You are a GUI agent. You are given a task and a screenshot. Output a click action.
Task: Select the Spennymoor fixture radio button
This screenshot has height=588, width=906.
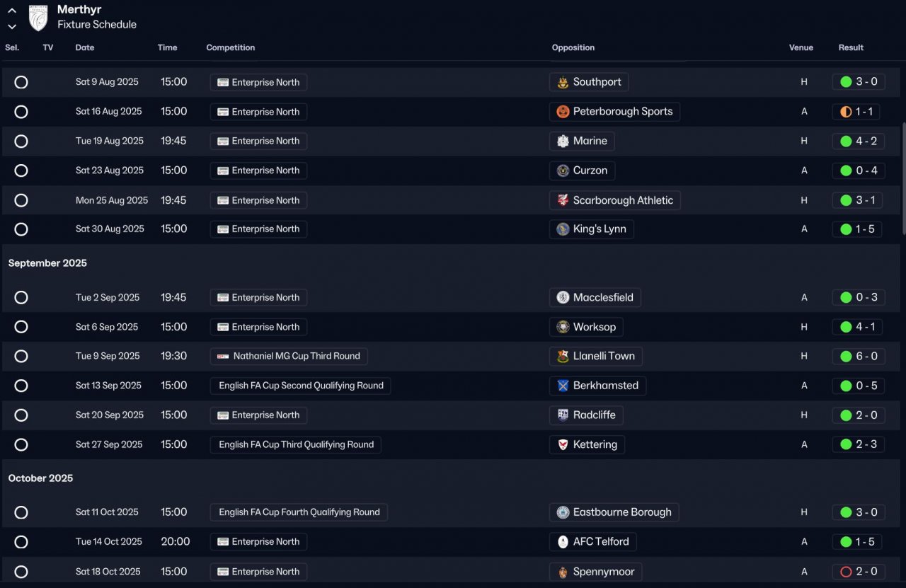pyautogui.click(x=21, y=572)
